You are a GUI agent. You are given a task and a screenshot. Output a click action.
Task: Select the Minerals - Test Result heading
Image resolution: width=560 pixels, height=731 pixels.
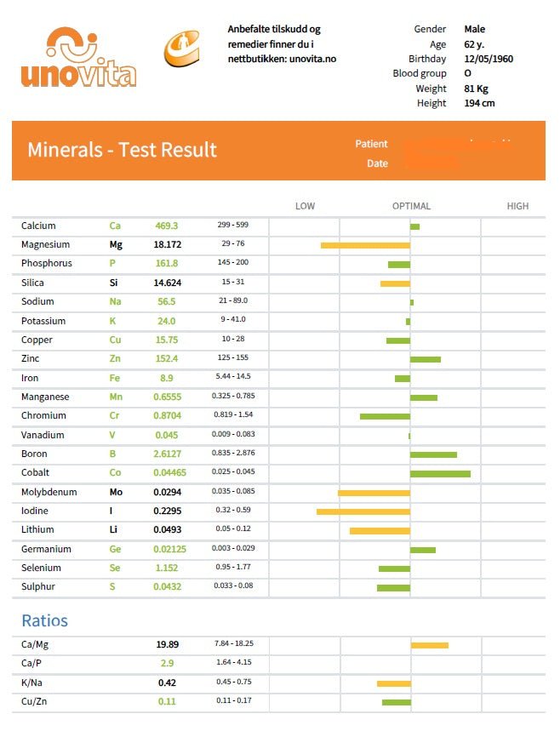[x=122, y=151]
